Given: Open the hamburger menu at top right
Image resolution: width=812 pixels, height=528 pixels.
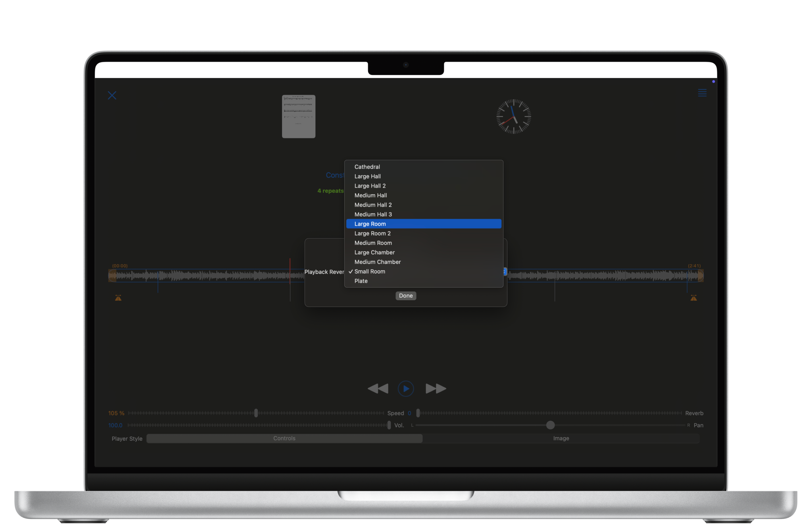Looking at the screenshot, I should click(702, 93).
